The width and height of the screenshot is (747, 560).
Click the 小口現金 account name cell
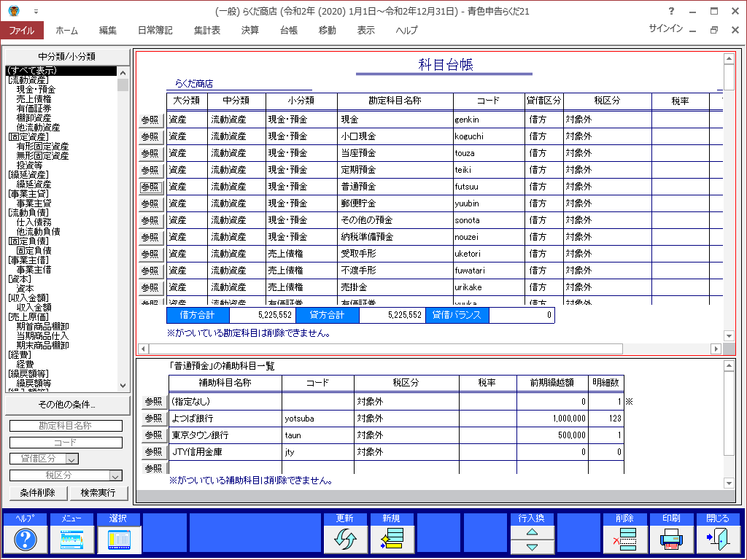pyautogui.click(x=395, y=136)
